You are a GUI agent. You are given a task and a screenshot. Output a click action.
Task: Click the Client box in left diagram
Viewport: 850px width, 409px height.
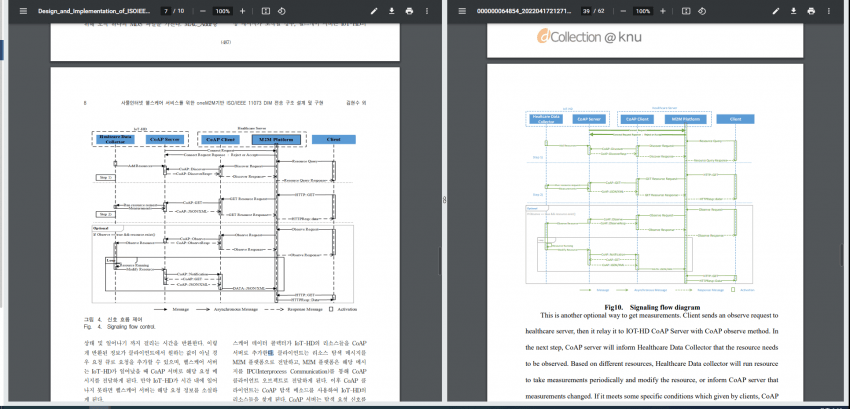click(334, 139)
